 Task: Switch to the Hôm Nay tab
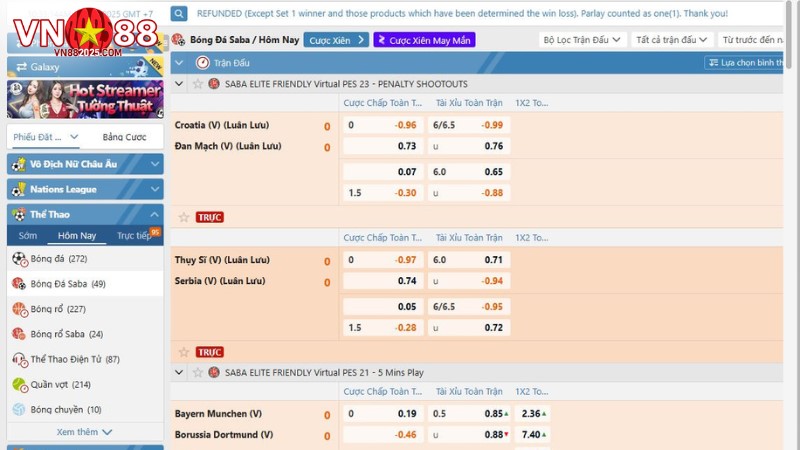click(x=77, y=236)
